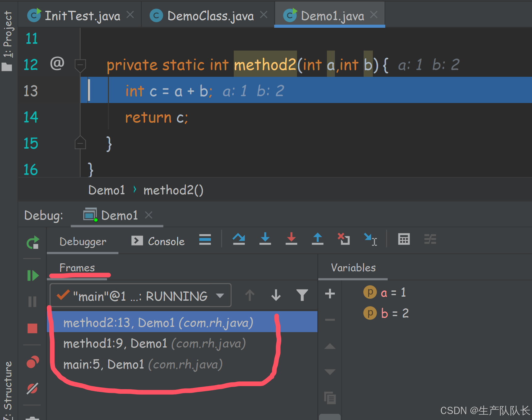
Task: Click the Step Over icon
Action: [x=239, y=239]
